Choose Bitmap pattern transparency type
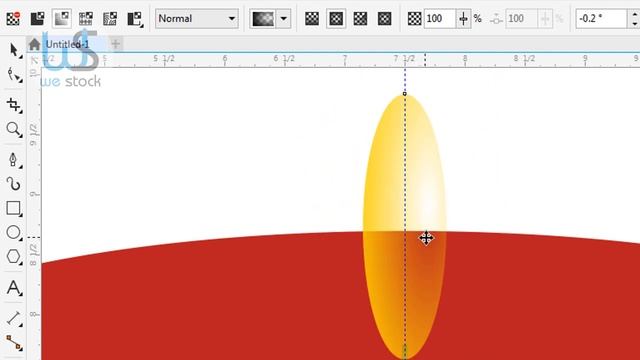This screenshot has height=360, width=640. 110,19
